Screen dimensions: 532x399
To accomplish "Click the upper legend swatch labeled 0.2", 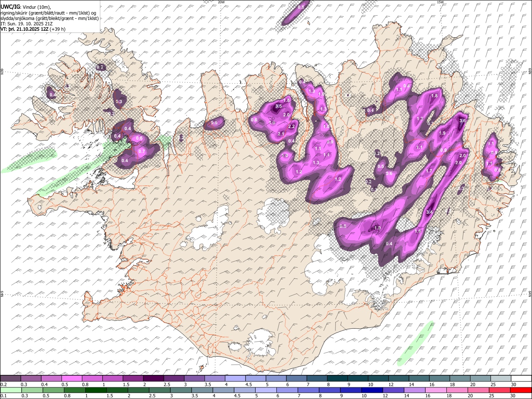I will (x=10, y=378).
